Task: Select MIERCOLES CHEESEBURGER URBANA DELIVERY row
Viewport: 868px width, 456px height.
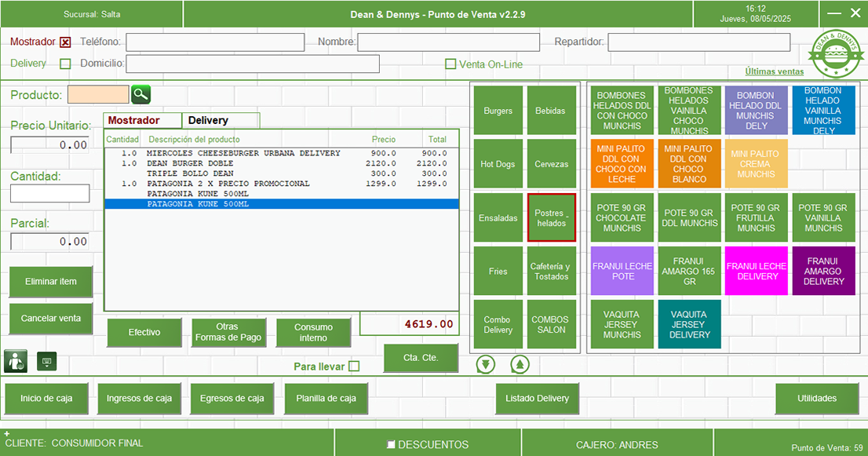Action: (282, 153)
